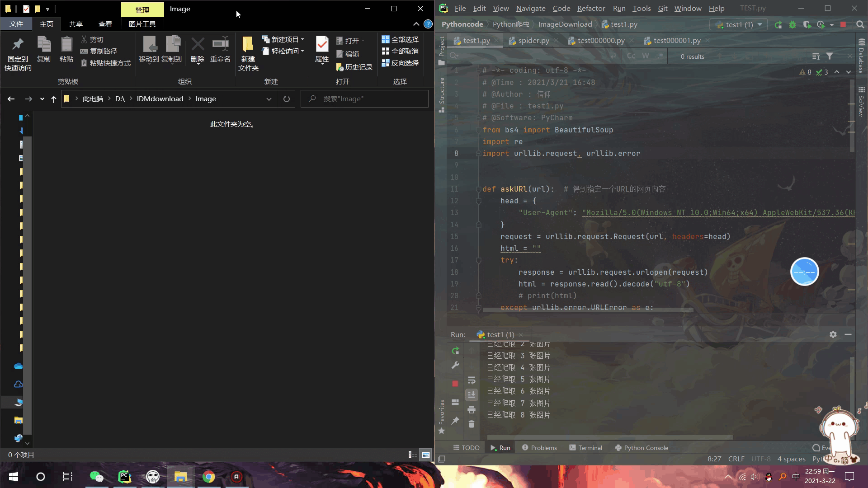The height and width of the screenshot is (488, 868).
Task: Toggle soft-wrap in Run console
Action: click(x=472, y=380)
